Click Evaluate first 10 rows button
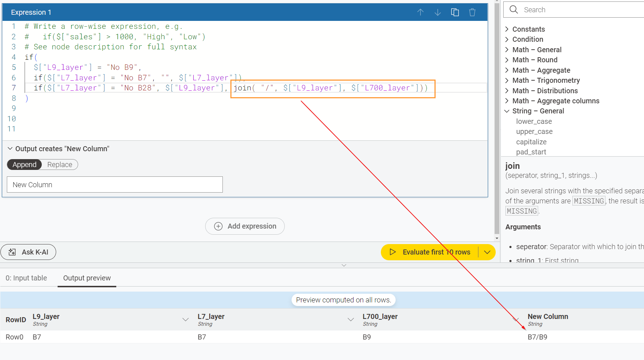Viewport: 644px width, 360px height. click(x=430, y=252)
